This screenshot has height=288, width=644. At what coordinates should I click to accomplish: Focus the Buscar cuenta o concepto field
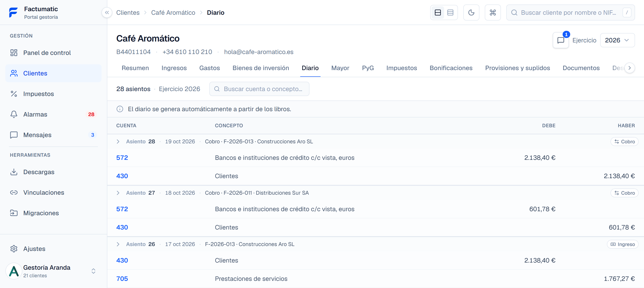coord(259,89)
